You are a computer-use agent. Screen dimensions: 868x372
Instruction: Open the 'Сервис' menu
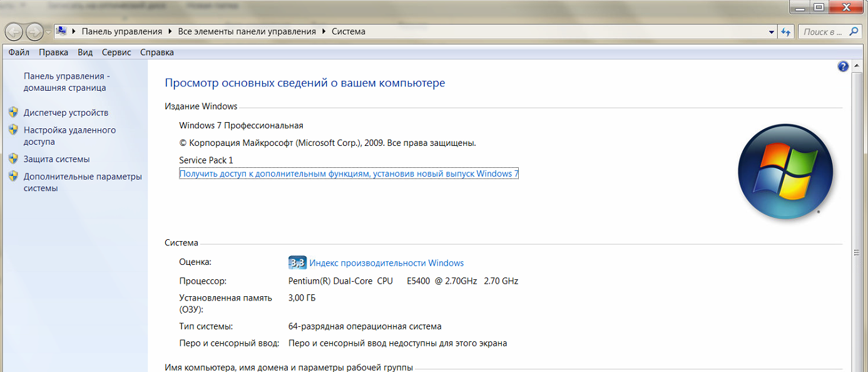(116, 53)
